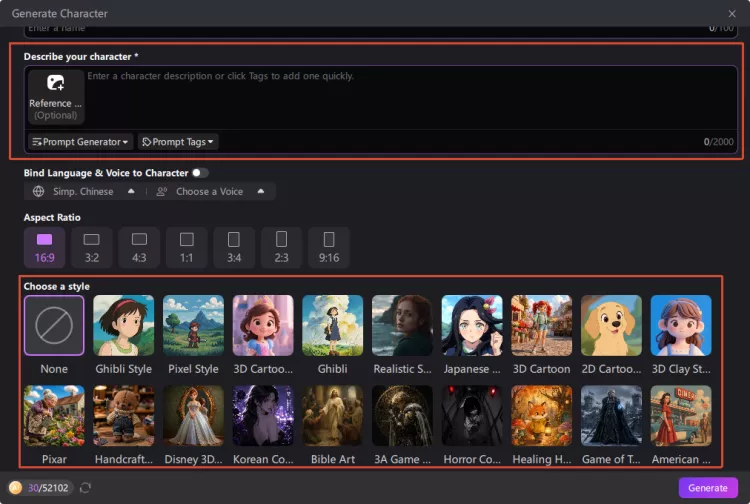
Task: Open the Prompt Tags dropdown
Action: [x=178, y=142]
